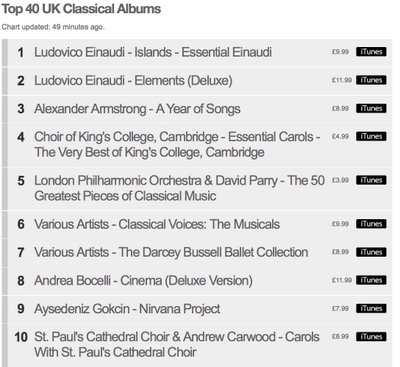Image resolution: width=400 pixels, height=367 pixels.
Task: Open Andrea Bocelli - Cinema (Deluxe Version)
Action: (143, 281)
